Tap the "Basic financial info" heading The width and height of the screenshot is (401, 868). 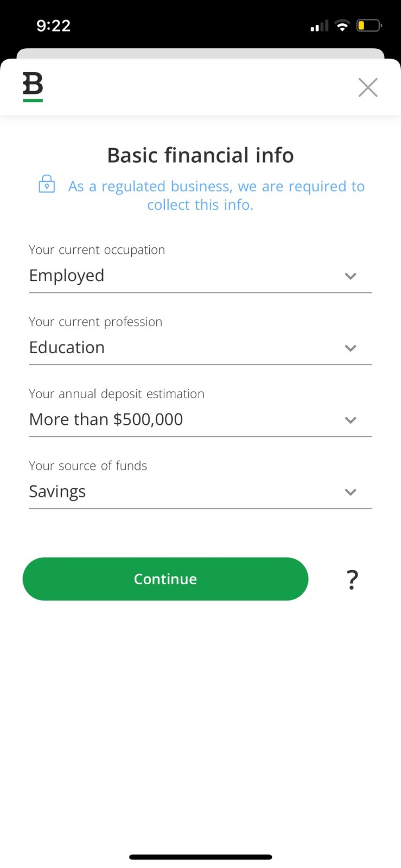(x=200, y=155)
